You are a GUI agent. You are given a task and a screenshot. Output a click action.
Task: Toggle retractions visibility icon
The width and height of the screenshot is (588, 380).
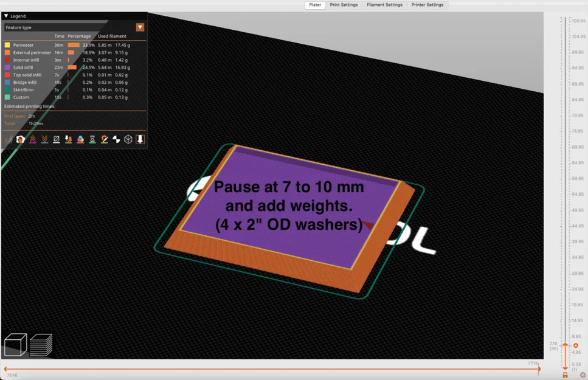point(32,139)
